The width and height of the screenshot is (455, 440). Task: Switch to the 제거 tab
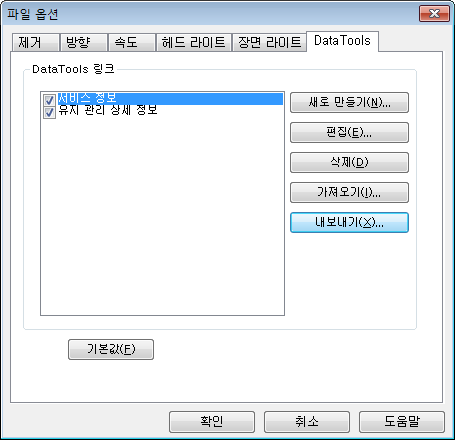(x=36, y=42)
